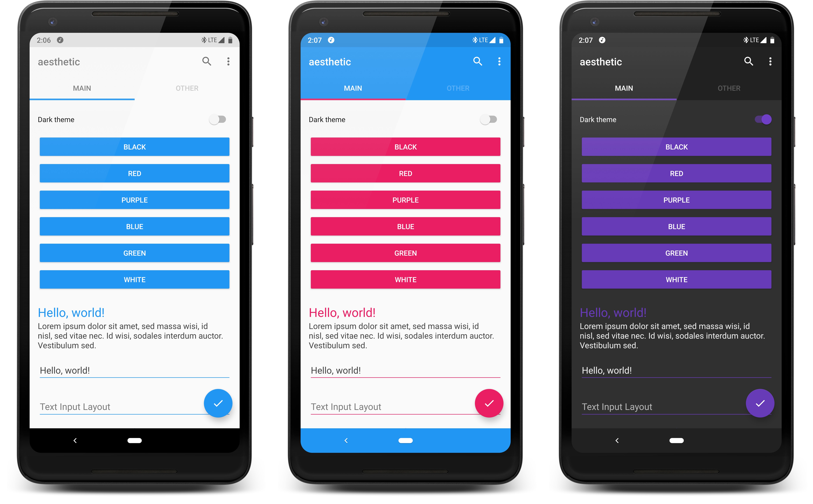813x504 pixels.
Task: Click the BLUE button on middle phone
Action: tap(405, 226)
